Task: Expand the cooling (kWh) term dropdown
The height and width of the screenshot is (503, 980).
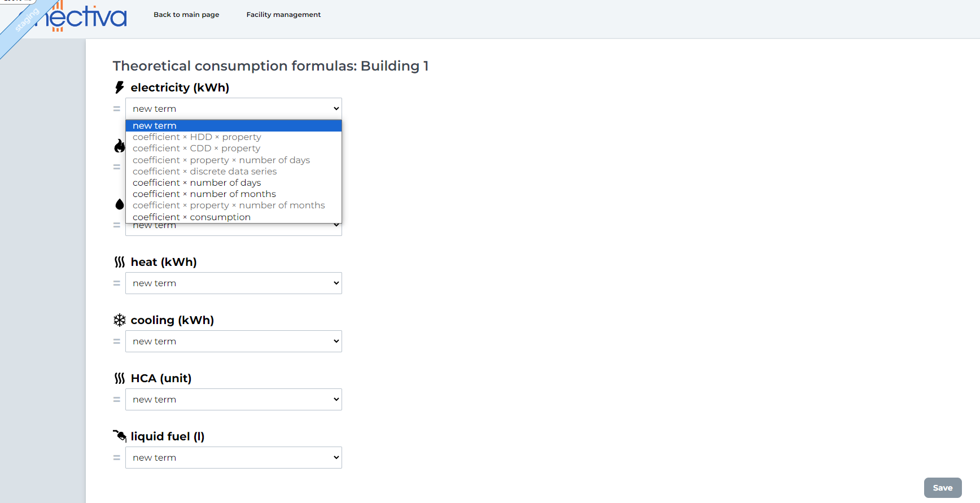Action: (x=233, y=342)
